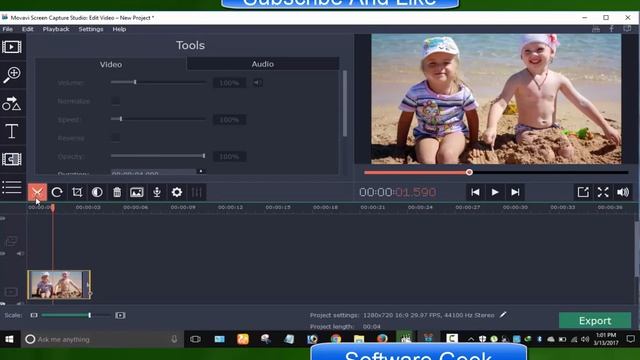Open the Zoom and pan tool
This screenshot has height=360, width=640.
pyautogui.click(x=12, y=75)
